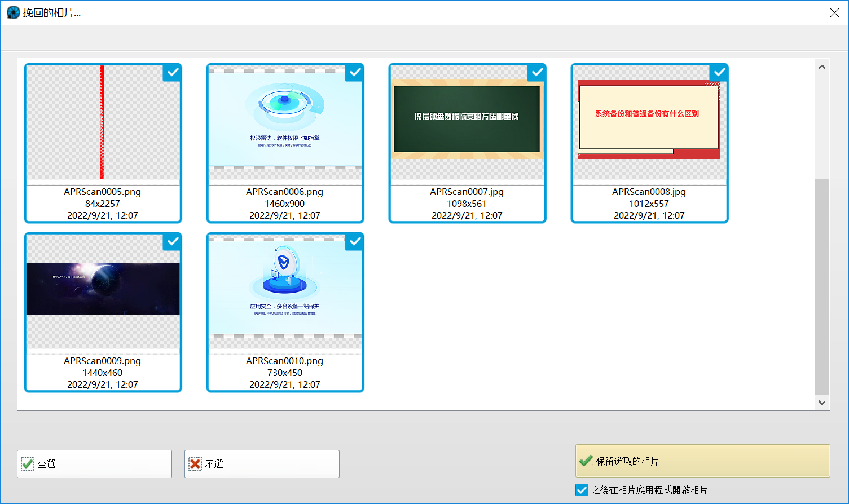Uncheck the APRScan0010.png selection checkmark

point(355,241)
